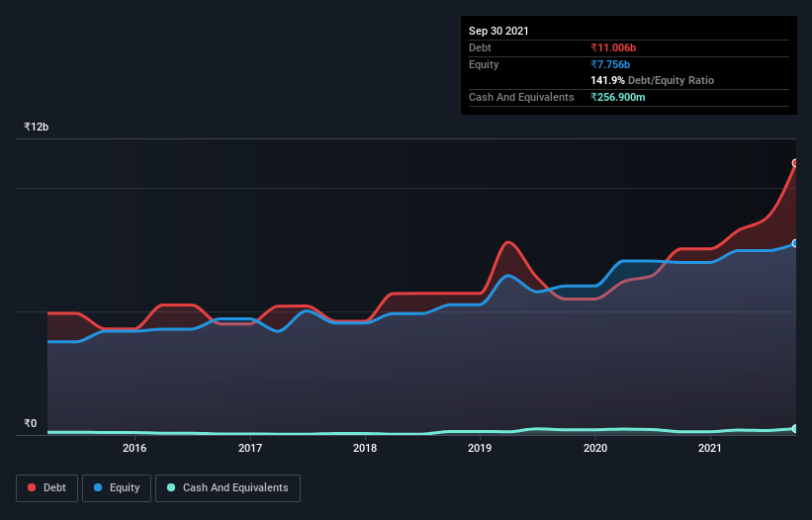Click the Equity label in tooltip

484,64
